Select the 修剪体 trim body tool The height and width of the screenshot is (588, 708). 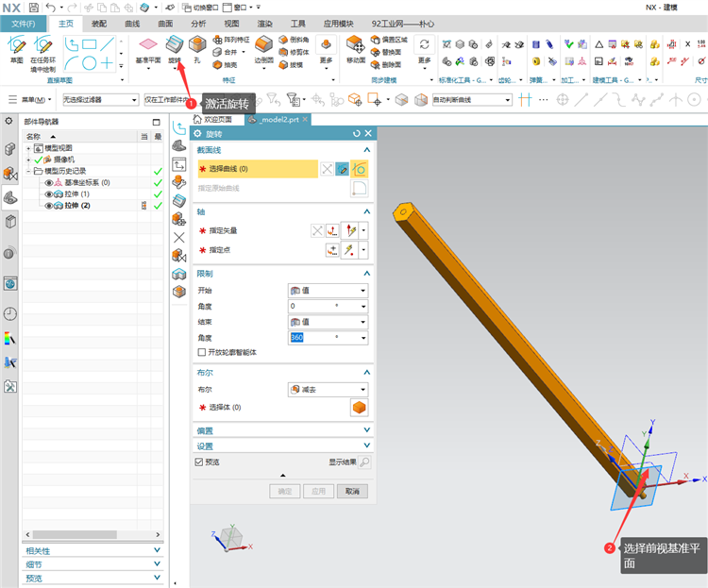294,53
